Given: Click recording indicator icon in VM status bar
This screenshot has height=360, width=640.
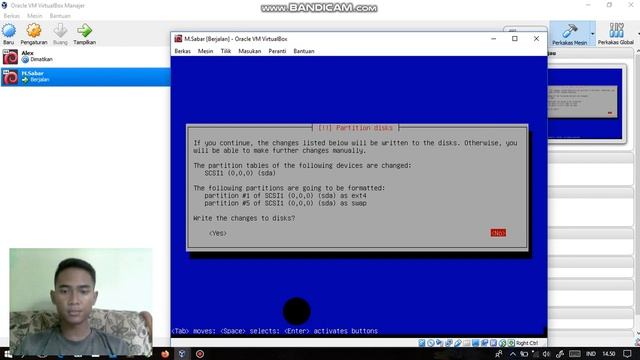Looking at the screenshot, I should [484, 343].
